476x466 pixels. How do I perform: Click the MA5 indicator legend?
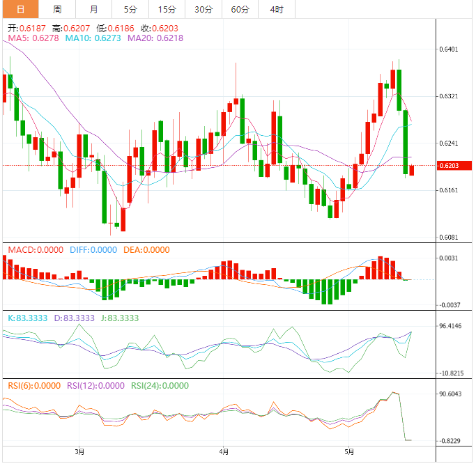coord(33,38)
